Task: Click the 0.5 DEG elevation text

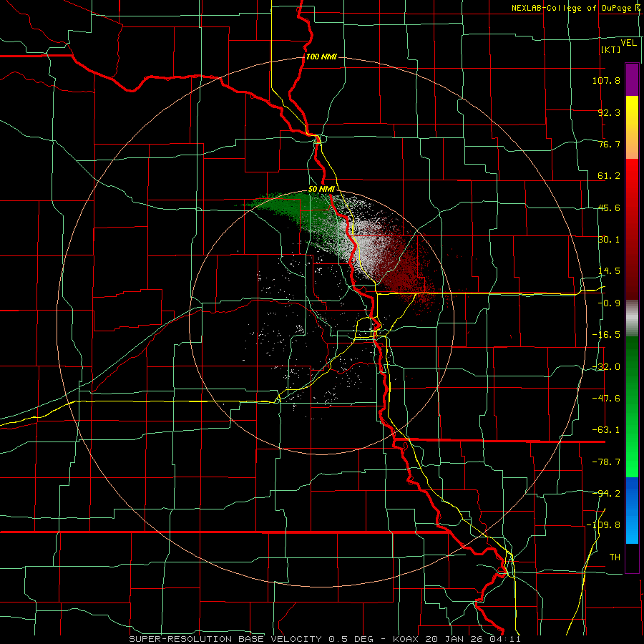Action: (x=351, y=639)
